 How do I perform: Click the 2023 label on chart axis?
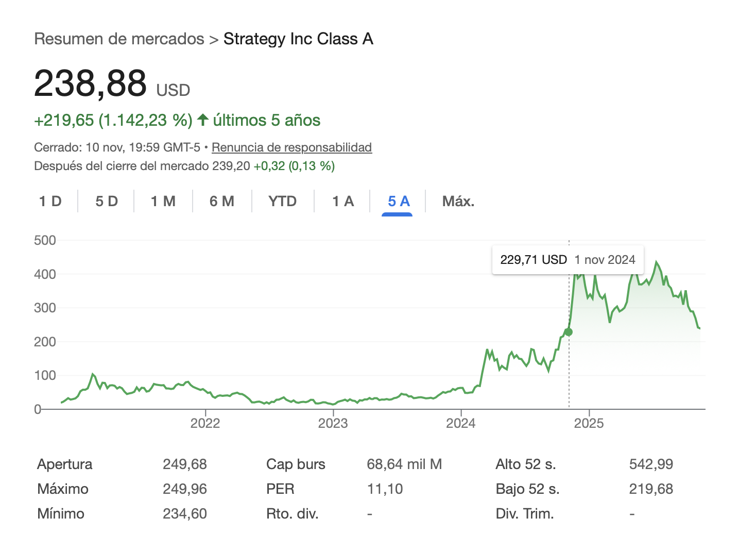333,423
